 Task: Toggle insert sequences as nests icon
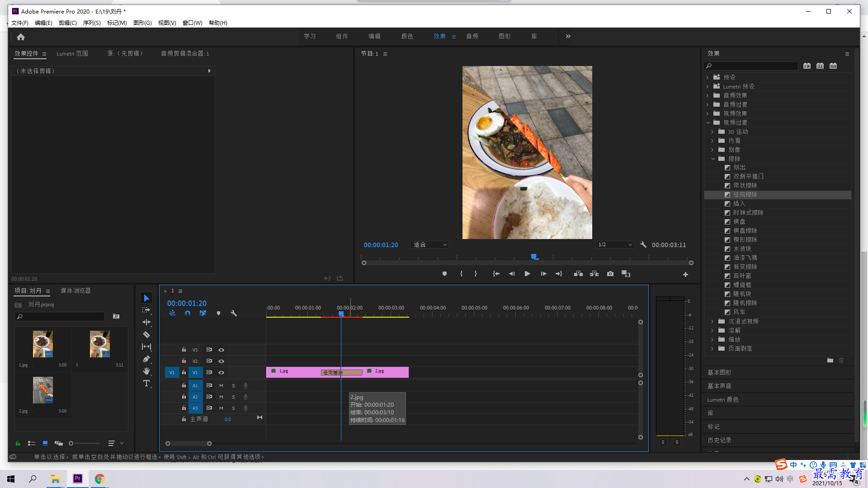(x=172, y=313)
